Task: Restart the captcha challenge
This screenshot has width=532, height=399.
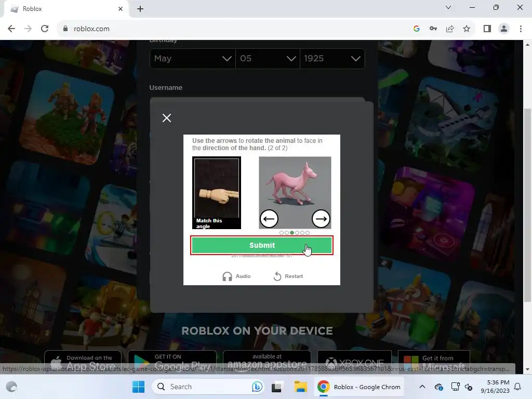Action: tap(288, 276)
